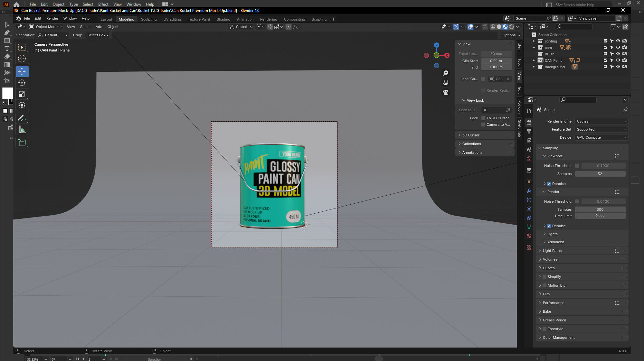Switch to the UV Editing workspace tab

[x=172, y=19]
